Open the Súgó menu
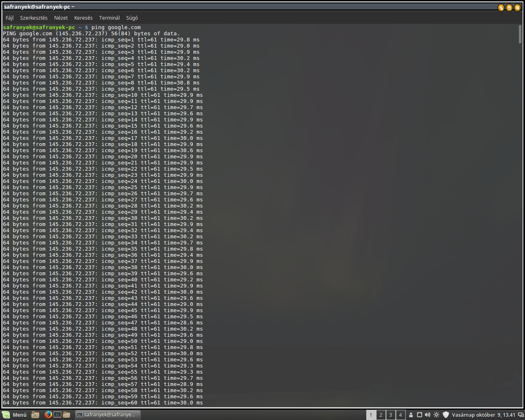 click(x=132, y=18)
